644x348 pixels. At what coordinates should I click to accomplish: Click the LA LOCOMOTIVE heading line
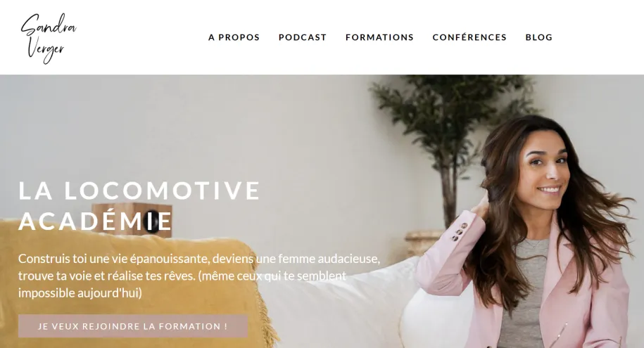click(139, 191)
